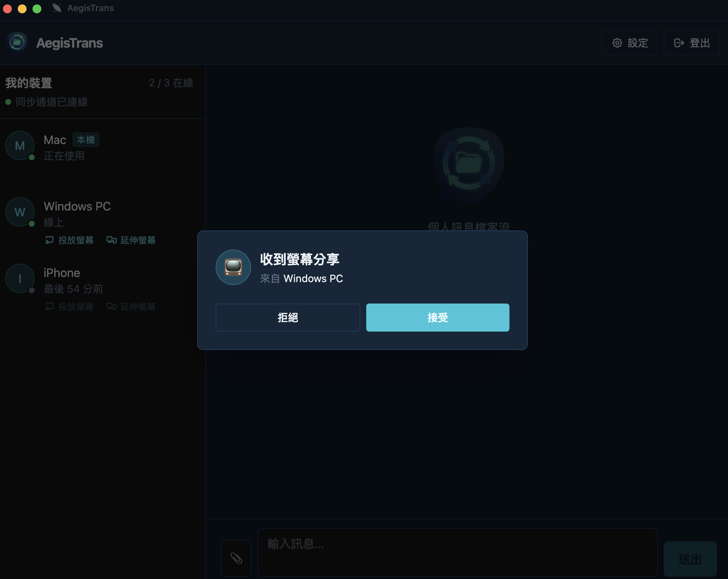This screenshot has height=579, width=728.
Task: Select the iPhone avatar icon
Action: (x=20, y=278)
